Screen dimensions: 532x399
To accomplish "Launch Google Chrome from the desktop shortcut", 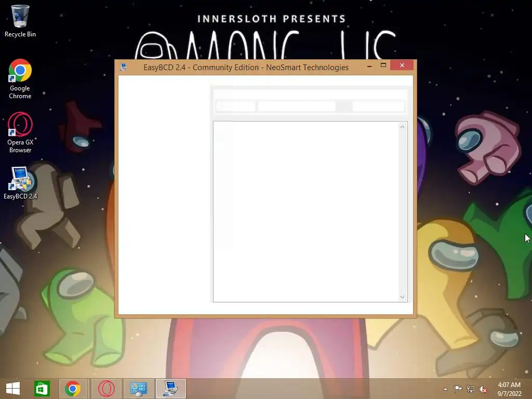I will (20, 79).
